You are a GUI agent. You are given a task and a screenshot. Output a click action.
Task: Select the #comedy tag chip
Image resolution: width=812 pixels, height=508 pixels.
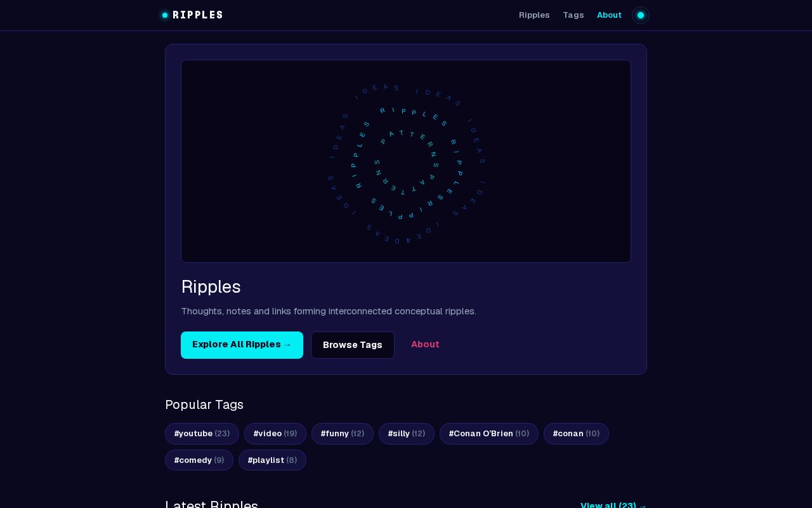(199, 460)
